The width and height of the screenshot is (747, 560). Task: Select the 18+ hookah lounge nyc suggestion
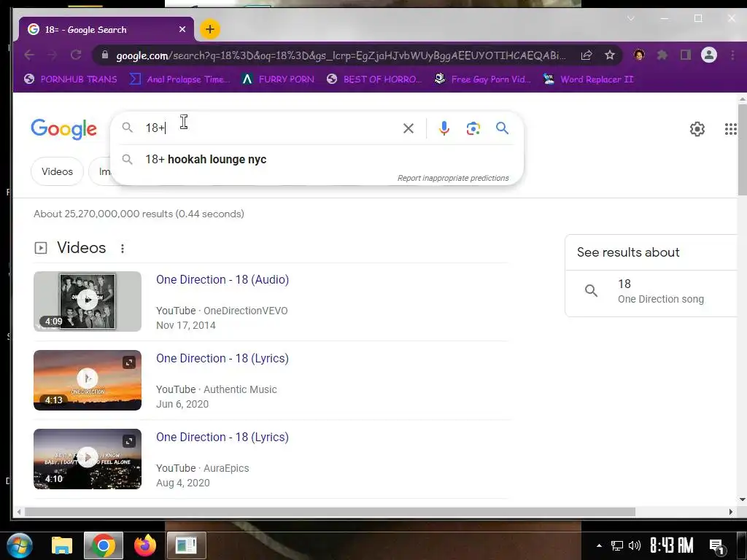click(x=317, y=160)
